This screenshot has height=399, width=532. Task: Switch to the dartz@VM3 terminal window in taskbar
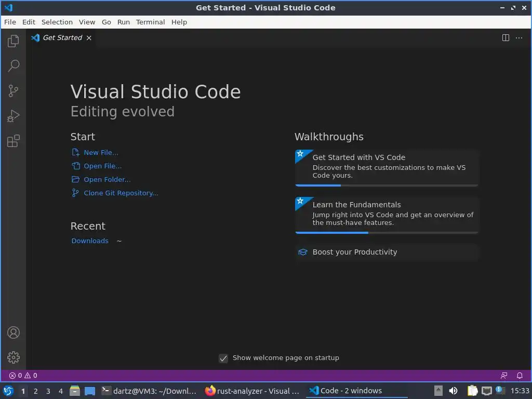click(x=149, y=391)
